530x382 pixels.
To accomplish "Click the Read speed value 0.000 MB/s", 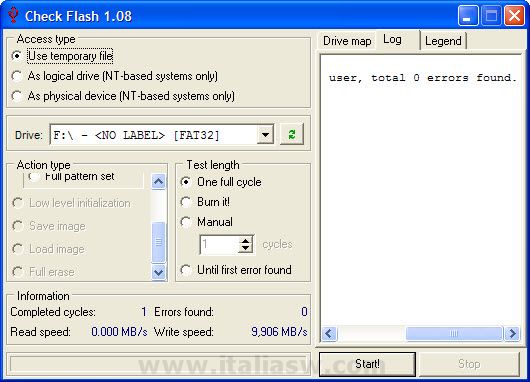I will click(119, 332).
